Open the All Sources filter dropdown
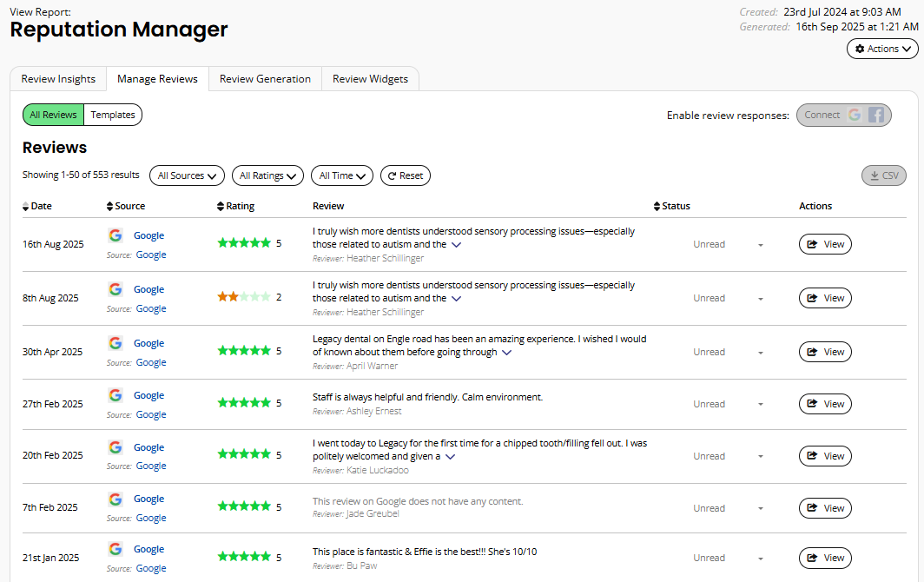The image size is (924, 582). (187, 175)
